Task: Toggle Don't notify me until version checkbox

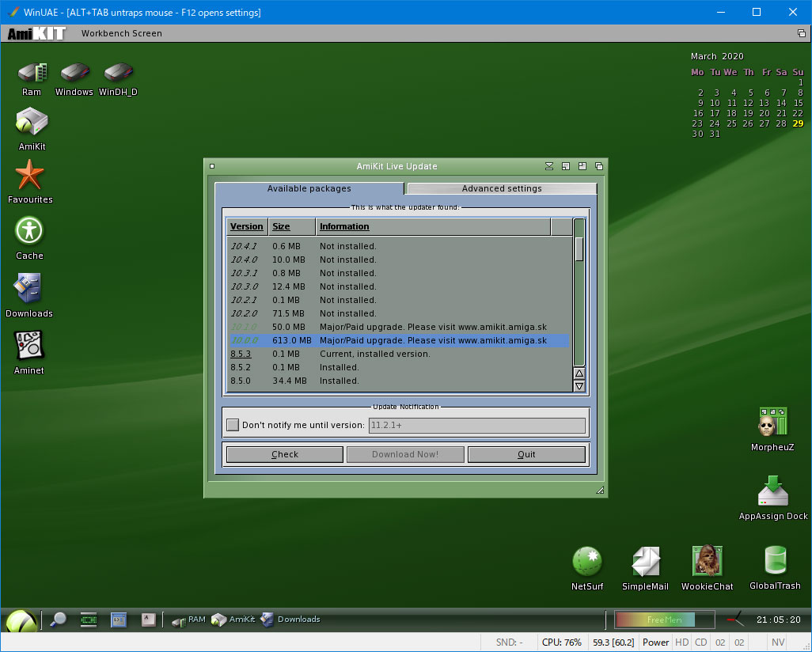Action: pos(233,425)
